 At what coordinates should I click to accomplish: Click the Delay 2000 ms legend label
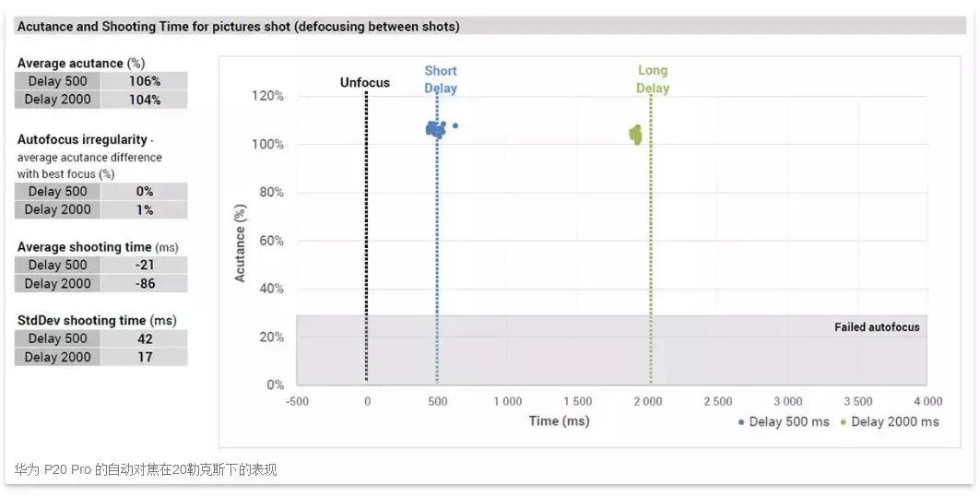pos(894,421)
